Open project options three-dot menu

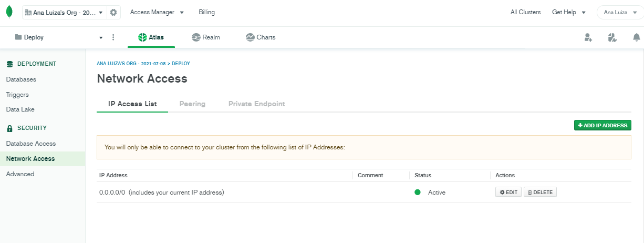(x=113, y=37)
